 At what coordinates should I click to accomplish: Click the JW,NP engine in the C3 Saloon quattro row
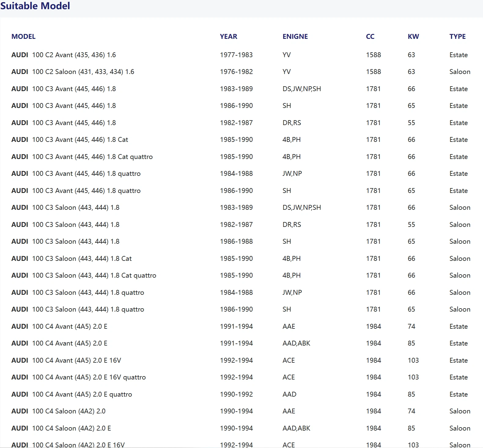(292, 293)
